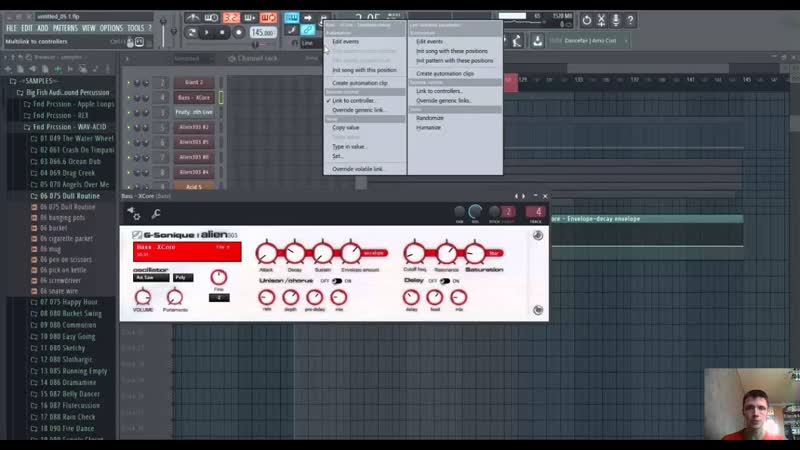Collapse 'Fnd Prcssion - WAV-ACID' folder

point(64,127)
